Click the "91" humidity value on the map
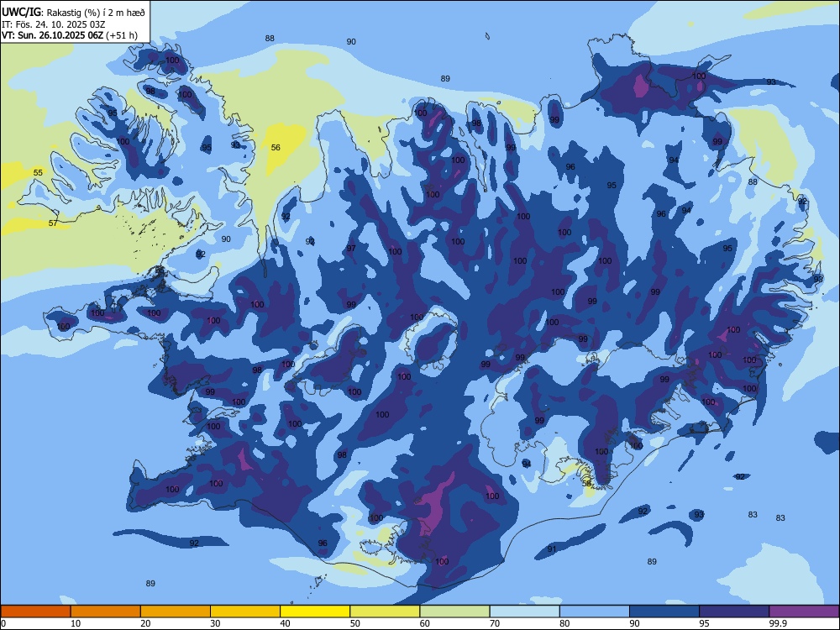Screen dimensions: 840x630 click(x=552, y=549)
